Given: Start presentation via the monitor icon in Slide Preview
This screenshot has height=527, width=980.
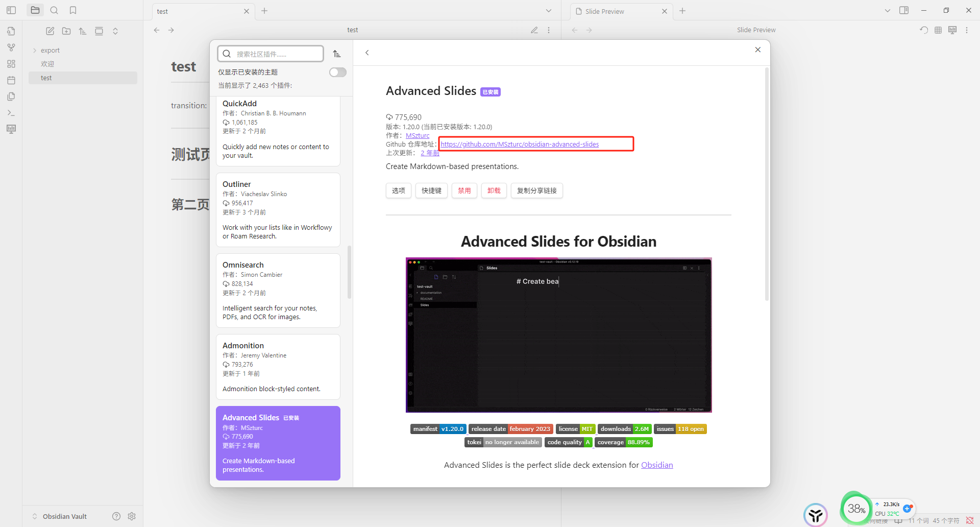Looking at the screenshot, I should (x=952, y=30).
